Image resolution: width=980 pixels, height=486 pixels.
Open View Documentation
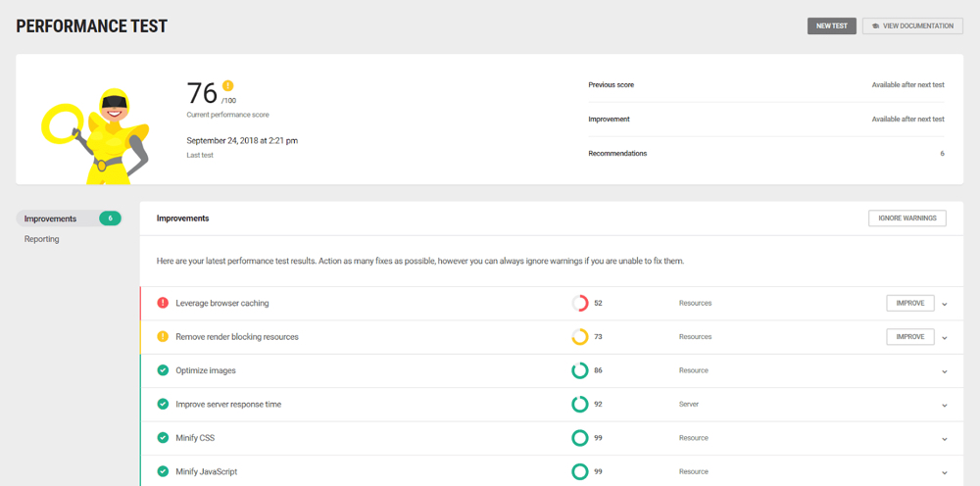pyautogui.click(x=912, y=25)
